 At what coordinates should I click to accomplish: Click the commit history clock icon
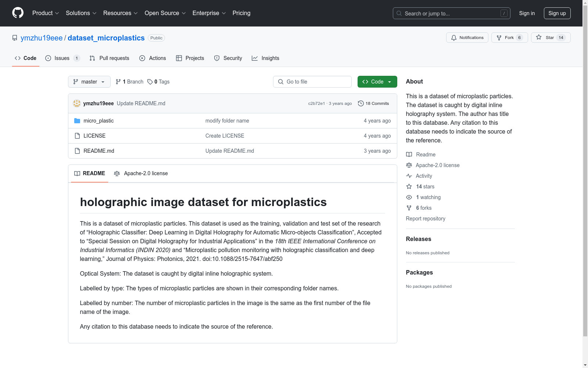[361, 103]
